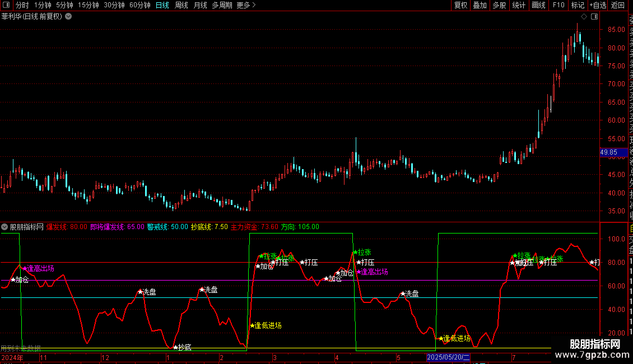Click the 即将爆发线: 65.00 indicator value
The width and height of the screenshot is (633, 364).
coord(117,227)
